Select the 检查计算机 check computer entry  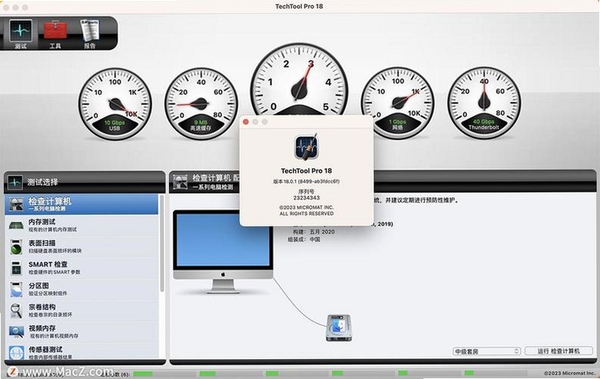(82, 204)
